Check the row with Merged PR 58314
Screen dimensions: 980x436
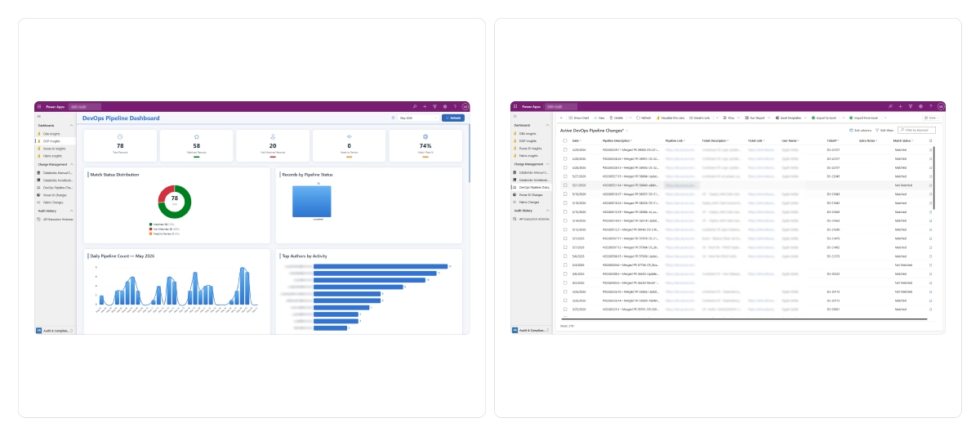pos(565,220)
